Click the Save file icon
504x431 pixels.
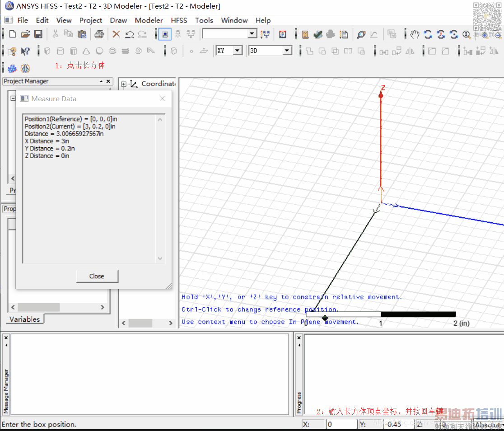[x=38, y=34]
